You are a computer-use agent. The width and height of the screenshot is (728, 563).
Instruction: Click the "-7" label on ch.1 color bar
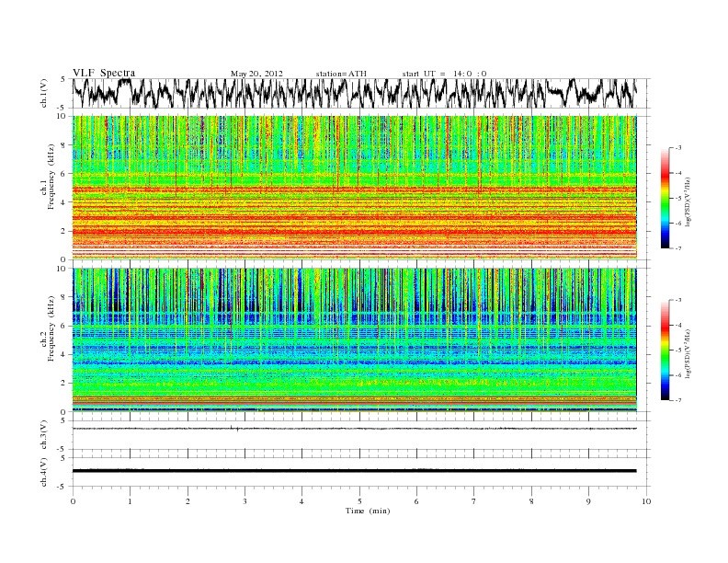pyautogui.click(x=677, y=248)
